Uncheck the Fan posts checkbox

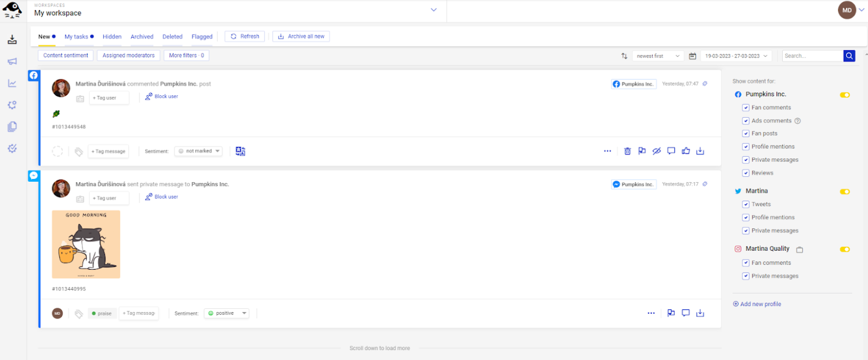pyautogui.click(x=746, y=134)
